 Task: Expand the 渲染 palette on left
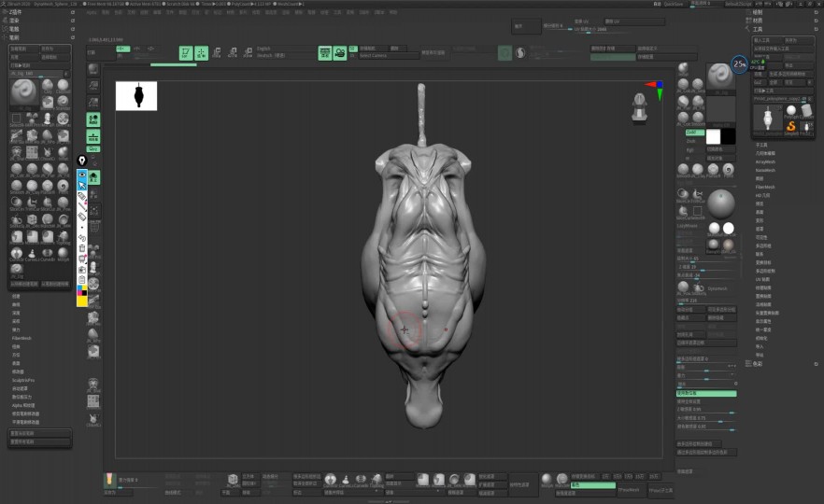[14, 21]
